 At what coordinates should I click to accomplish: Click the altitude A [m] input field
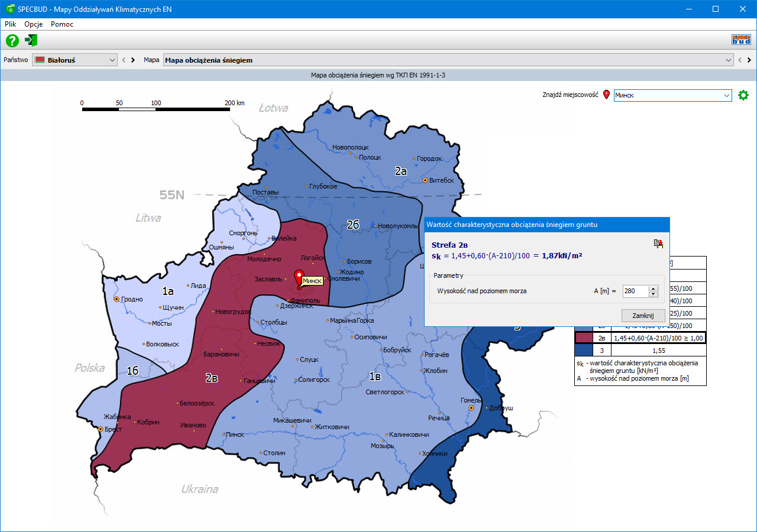tap(635, 291)
